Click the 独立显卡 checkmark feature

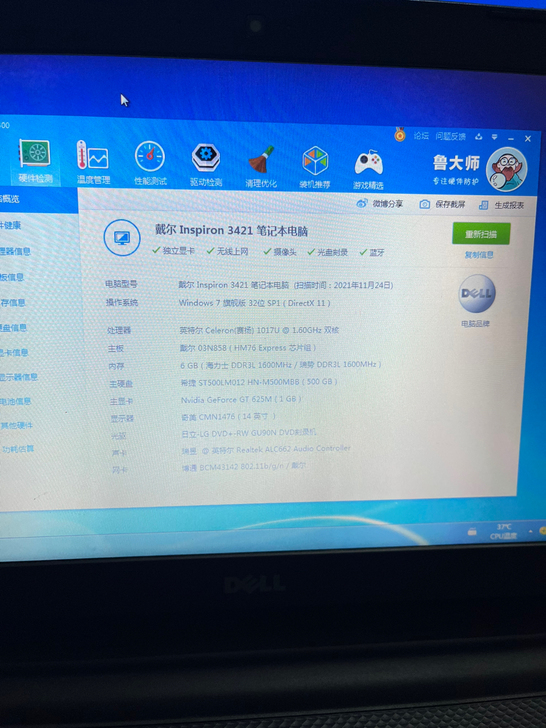pos(174,251)
